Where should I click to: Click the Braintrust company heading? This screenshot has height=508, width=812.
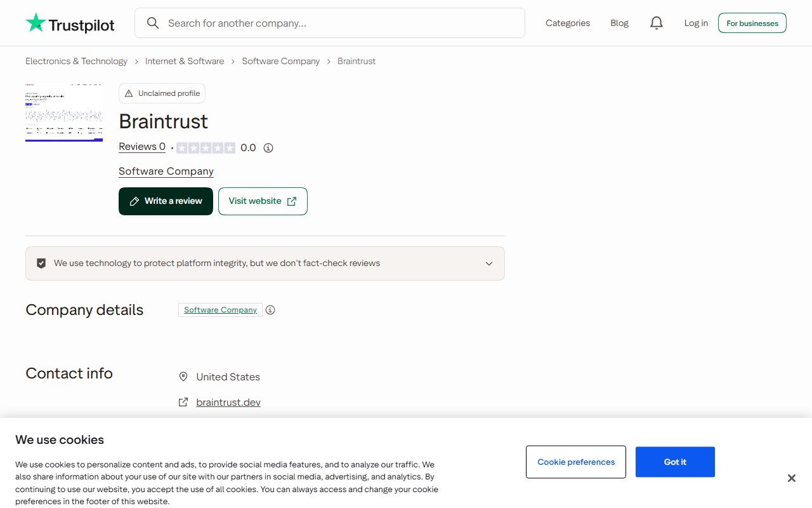[164, 121]
